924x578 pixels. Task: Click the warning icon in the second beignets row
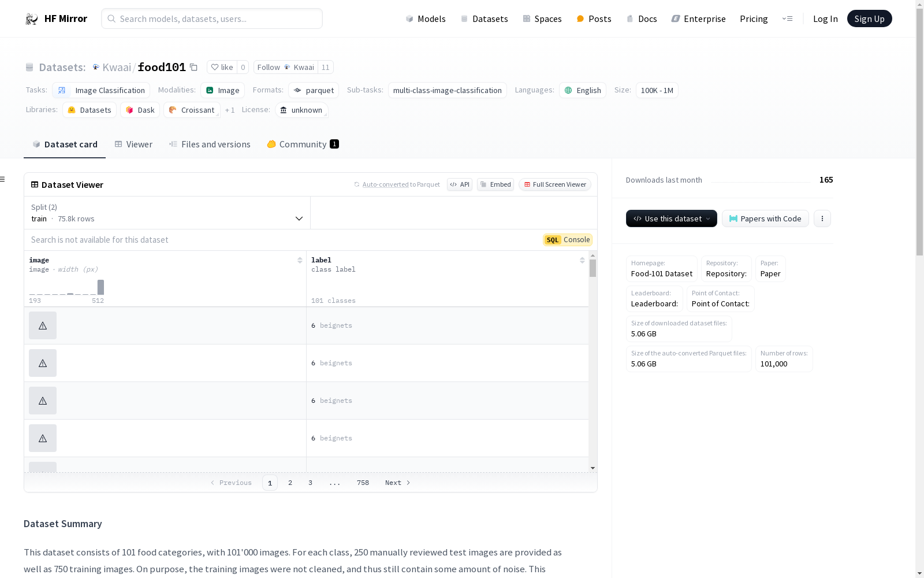(43, 363)
